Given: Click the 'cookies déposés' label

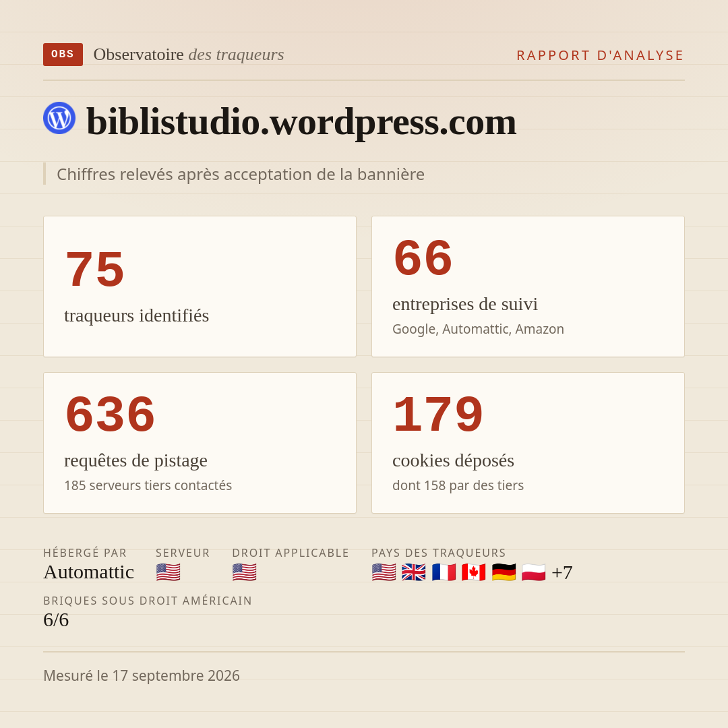Looking at the screenshot, I should point(453,460).
